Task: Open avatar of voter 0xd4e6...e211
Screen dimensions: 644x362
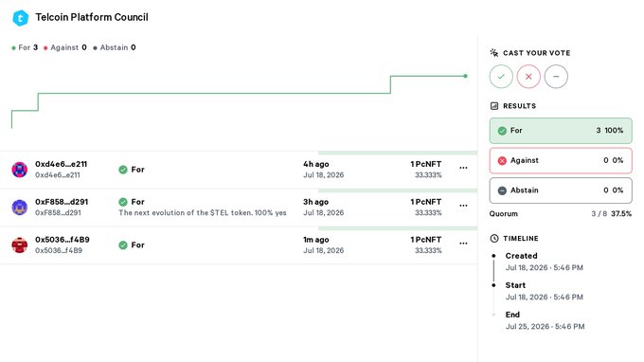Action: click(19, 170)
